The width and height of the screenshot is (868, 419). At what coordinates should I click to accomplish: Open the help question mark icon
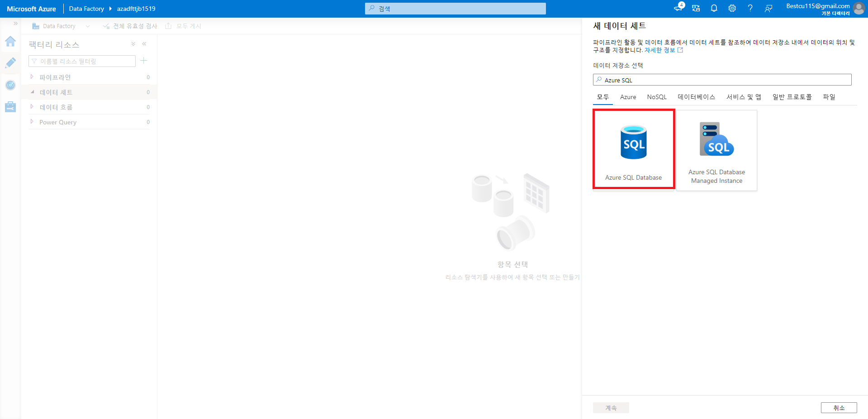point(750,8)
